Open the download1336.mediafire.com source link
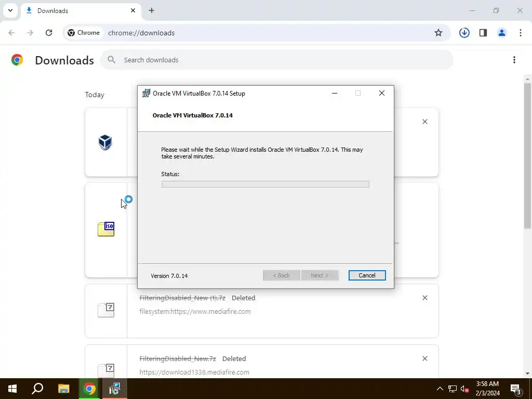The image size is (532, 399). [194, 372]
